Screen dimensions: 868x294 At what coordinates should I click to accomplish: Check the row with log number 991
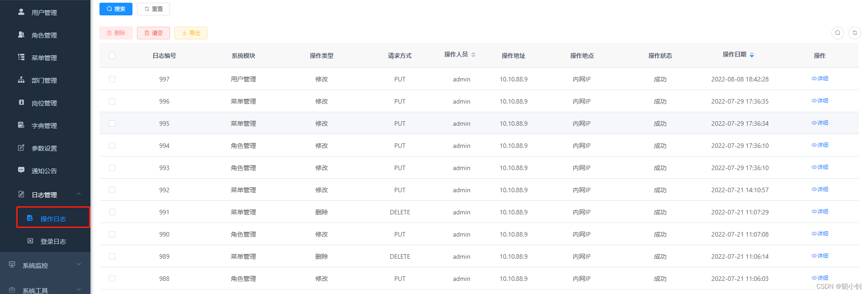[112, 212]
